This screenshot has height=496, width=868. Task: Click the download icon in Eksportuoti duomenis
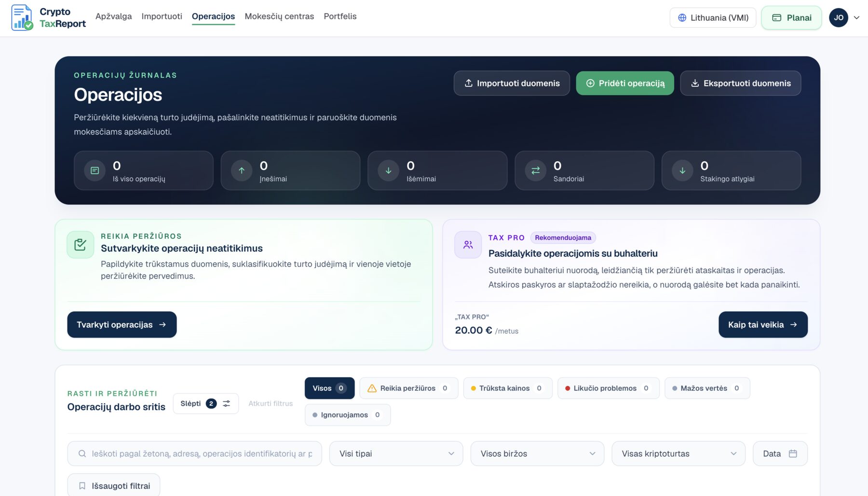tap(695, 83)
